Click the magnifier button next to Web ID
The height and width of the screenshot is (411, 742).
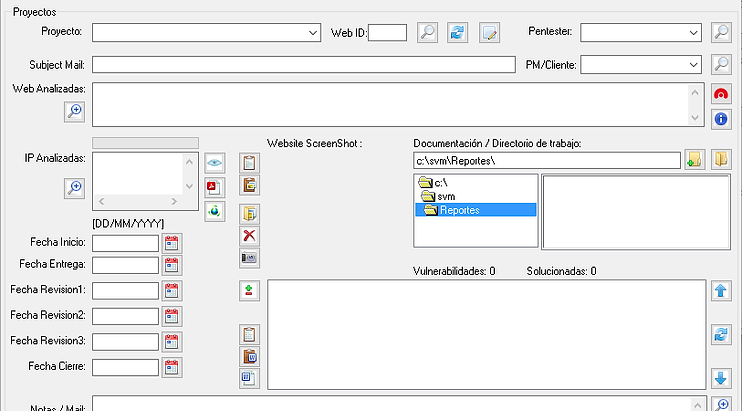(427, 33)
